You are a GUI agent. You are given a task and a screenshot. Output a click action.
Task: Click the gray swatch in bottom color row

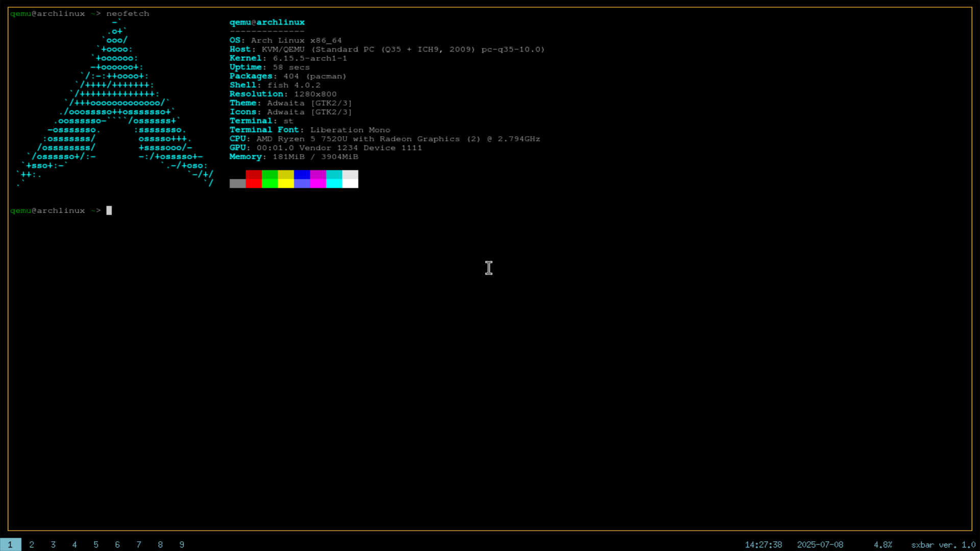[x=237, y=184]
